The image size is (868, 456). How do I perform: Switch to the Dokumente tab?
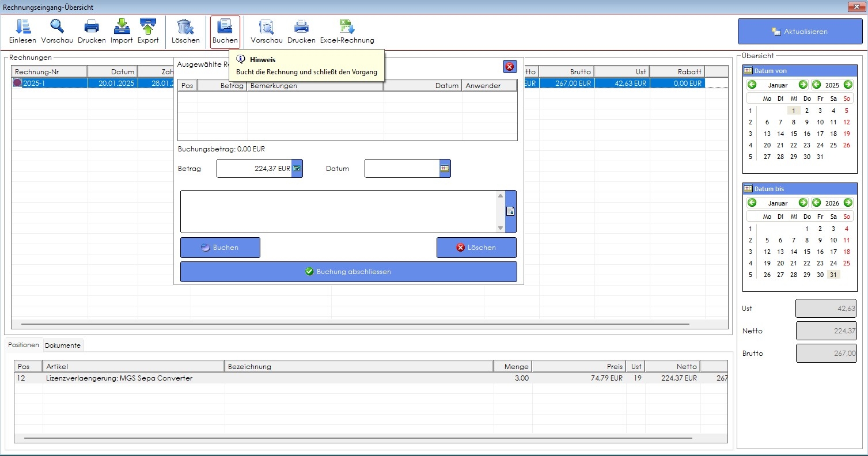click(x=63, y=345)
